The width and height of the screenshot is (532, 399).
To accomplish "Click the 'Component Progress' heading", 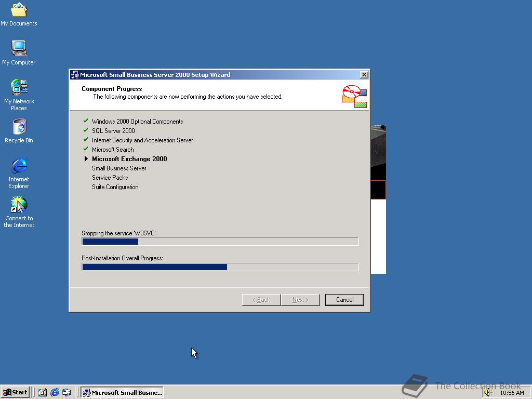I will 112,89.
